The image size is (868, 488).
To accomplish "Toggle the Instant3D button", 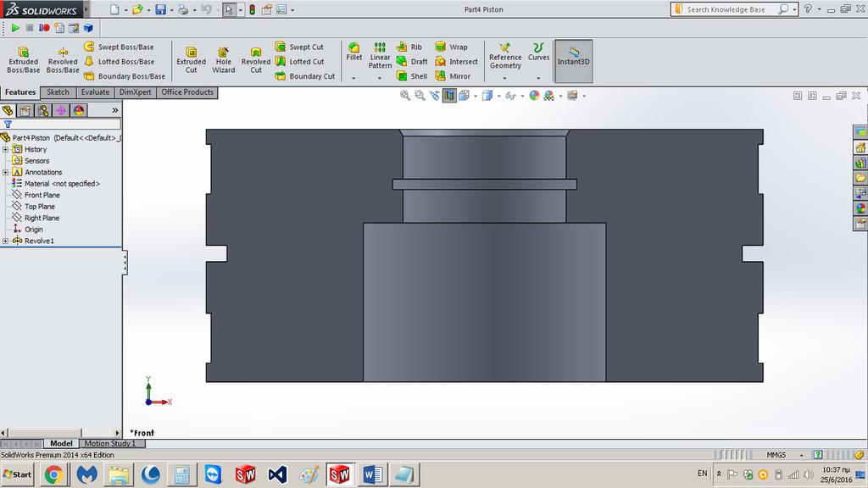I will tap(574, 61).
